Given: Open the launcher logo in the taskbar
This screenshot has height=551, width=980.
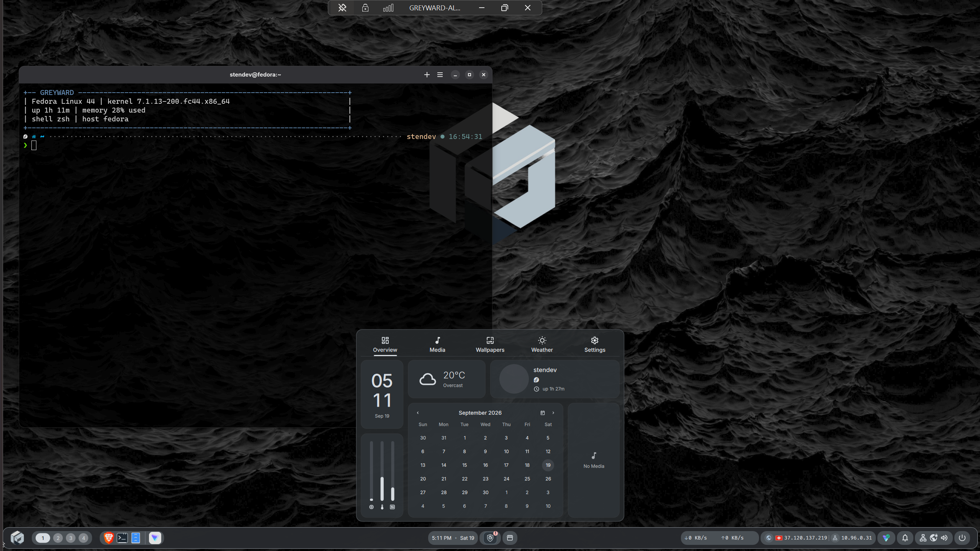Looking at the screenshot, I should (17, 538).
